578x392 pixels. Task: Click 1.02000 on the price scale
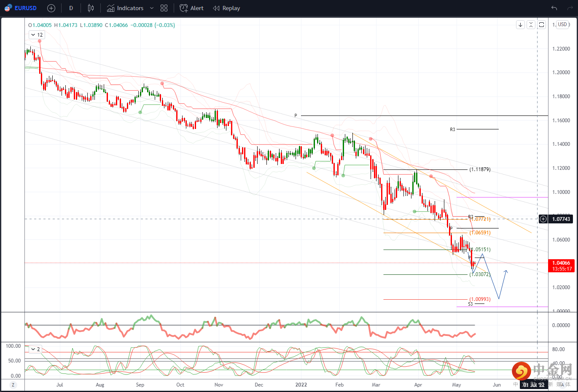(561, 287)
